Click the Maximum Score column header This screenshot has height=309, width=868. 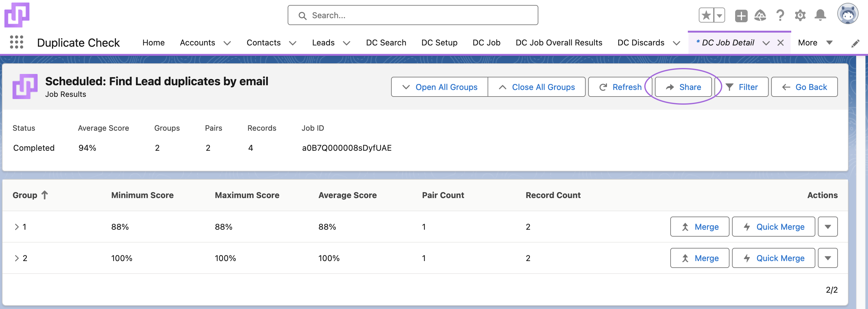point(247,195)
